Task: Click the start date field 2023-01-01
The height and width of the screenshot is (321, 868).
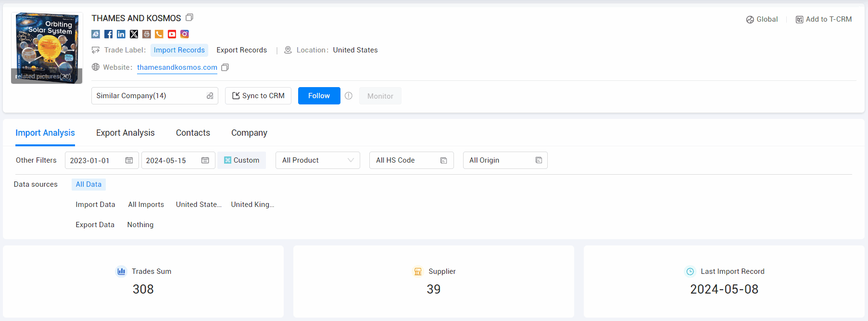Action: pyautogui.click(x=102, y=160)
